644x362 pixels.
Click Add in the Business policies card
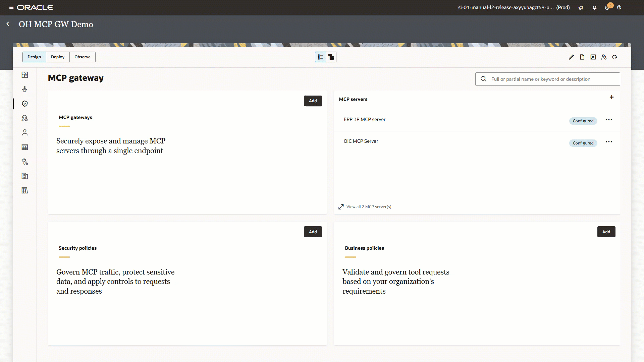(606, 232)
